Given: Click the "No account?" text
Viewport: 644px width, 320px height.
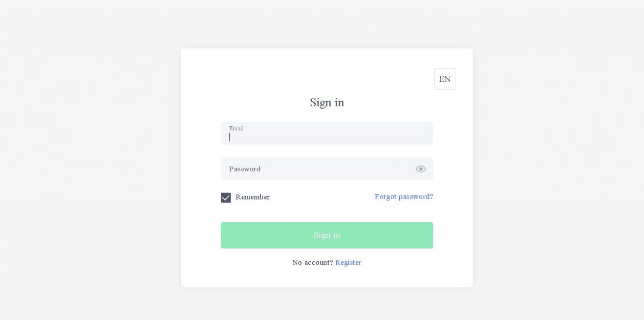Looking at the screenshot, I should pos(312,263).
